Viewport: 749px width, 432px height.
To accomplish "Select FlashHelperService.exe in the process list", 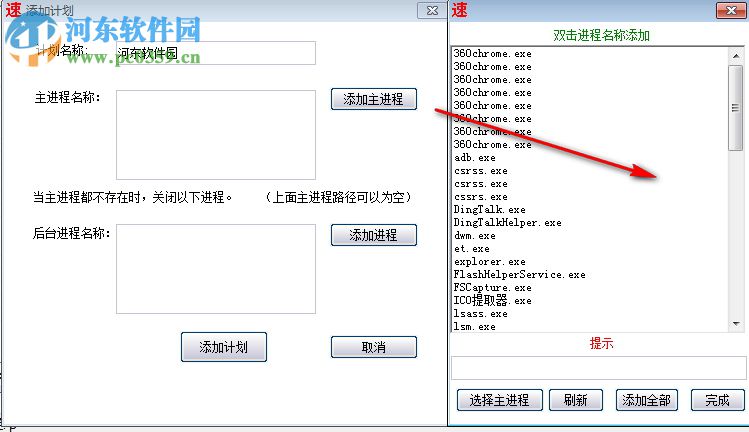I will tap(519, 275).
